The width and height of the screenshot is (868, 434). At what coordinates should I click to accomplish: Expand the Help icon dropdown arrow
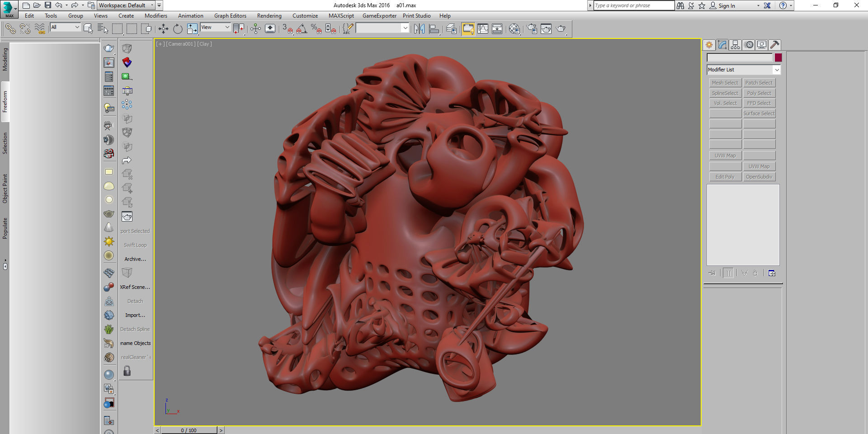791,5
